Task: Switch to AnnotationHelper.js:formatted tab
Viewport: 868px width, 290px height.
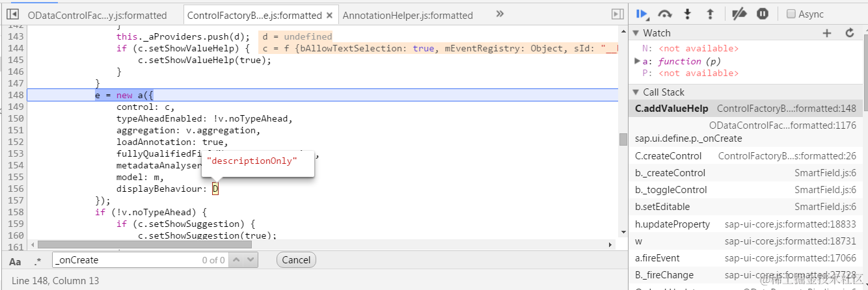Action: click(408, 15)
